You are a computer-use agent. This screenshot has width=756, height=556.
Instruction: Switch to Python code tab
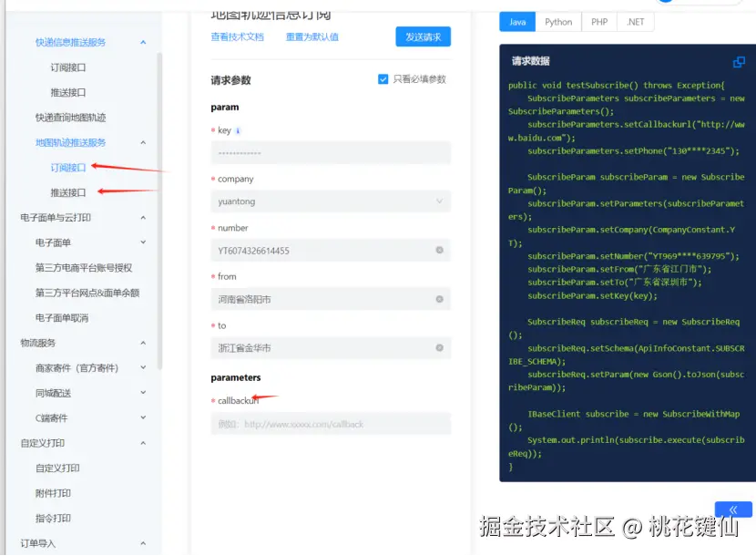(558, 22)
